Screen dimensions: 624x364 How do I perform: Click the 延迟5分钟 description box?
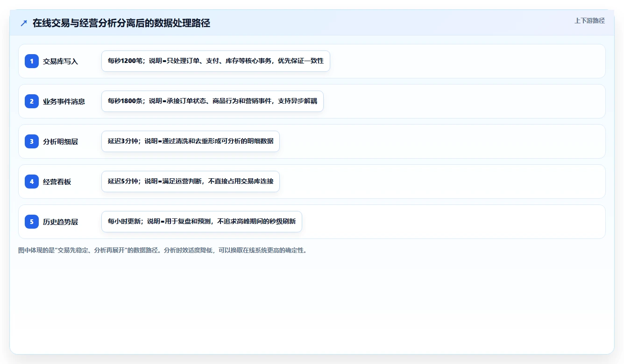(x=191, y=182)
